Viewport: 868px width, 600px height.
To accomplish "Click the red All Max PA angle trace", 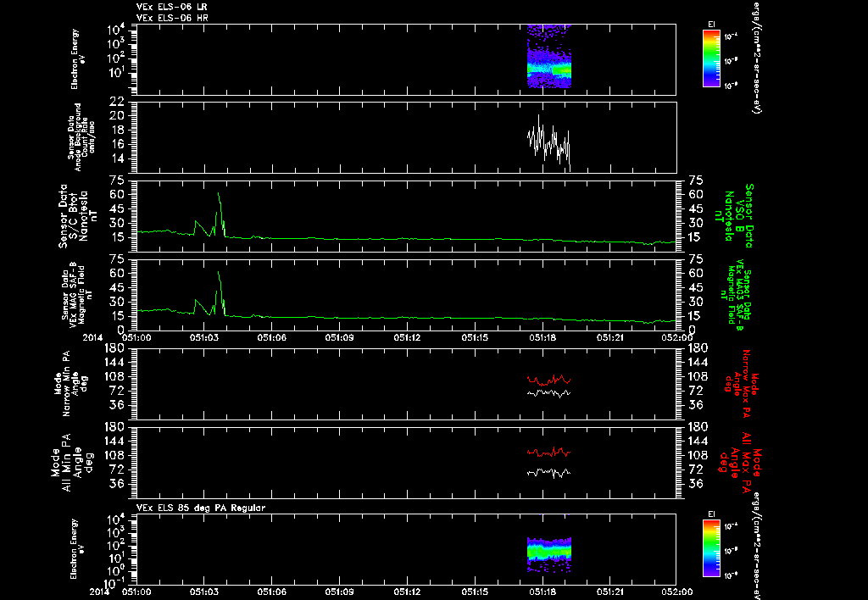I will (548, 453).
